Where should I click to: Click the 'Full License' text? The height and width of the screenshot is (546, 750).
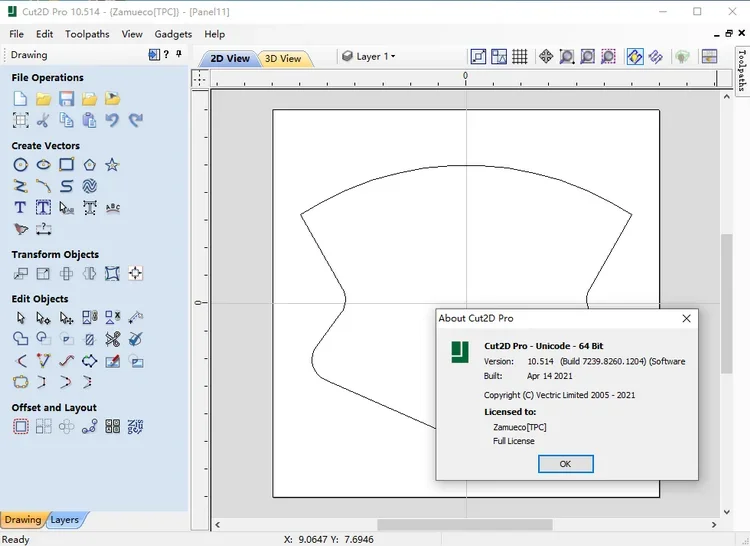(x=514, y=441)
